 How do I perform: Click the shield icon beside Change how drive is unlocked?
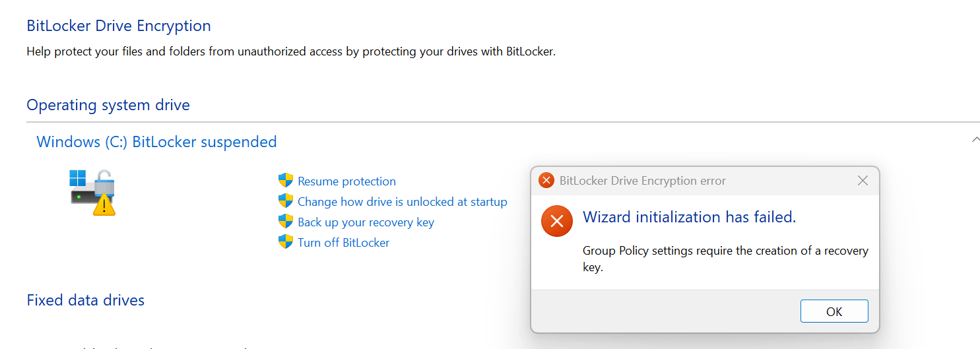click(285, 201)
